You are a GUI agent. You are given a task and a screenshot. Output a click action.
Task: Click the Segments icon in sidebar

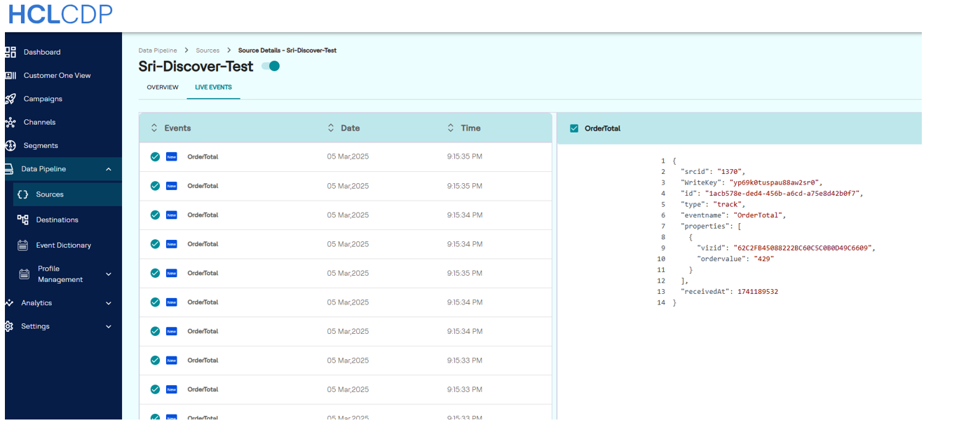click(x=11, y=146)
